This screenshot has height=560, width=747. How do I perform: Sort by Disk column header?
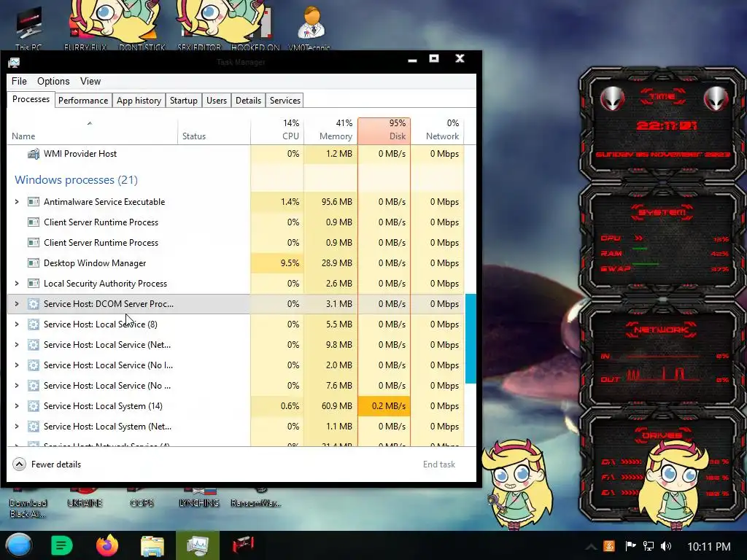coord(384,131)
